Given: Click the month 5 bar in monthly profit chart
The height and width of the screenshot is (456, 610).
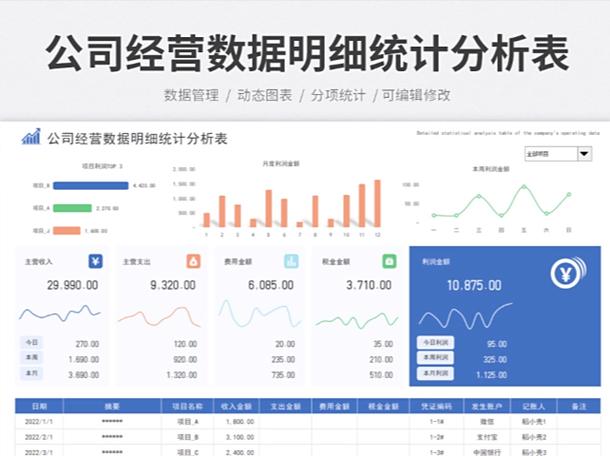Looking at the screenshot, I should (268, 208).
